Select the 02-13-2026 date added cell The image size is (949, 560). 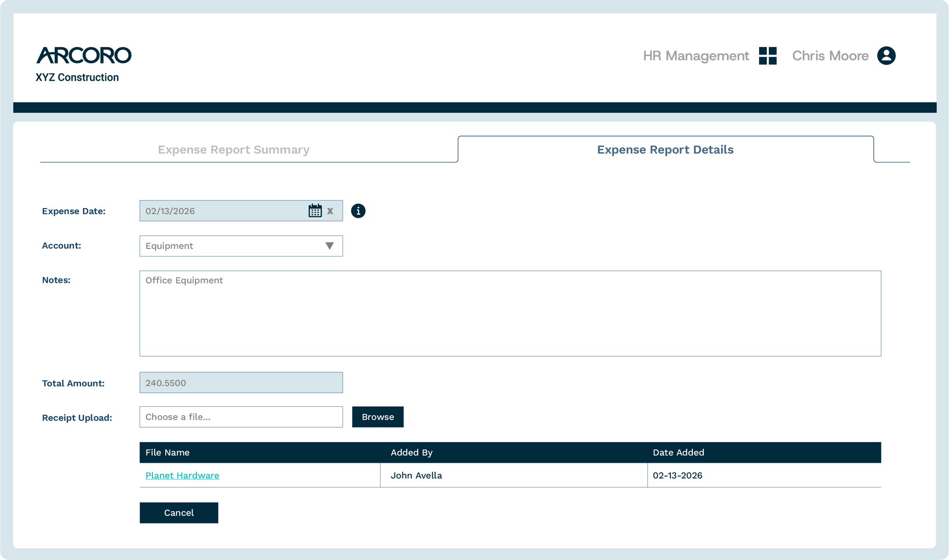tap(764, 475)
